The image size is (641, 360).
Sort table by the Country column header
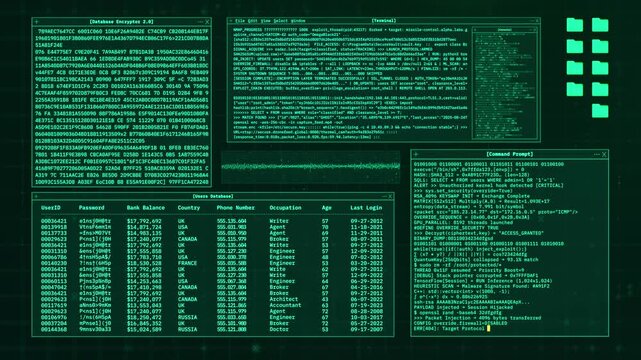click(189, 208)
